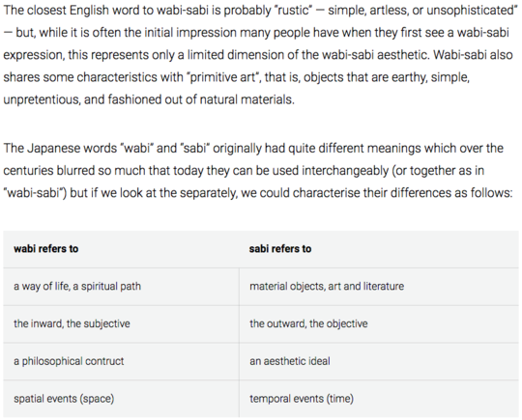The width and height of the screenshot is (522, 420).
Task: Click the 'spatial events (space)' cell
Action: coord(121,399)
